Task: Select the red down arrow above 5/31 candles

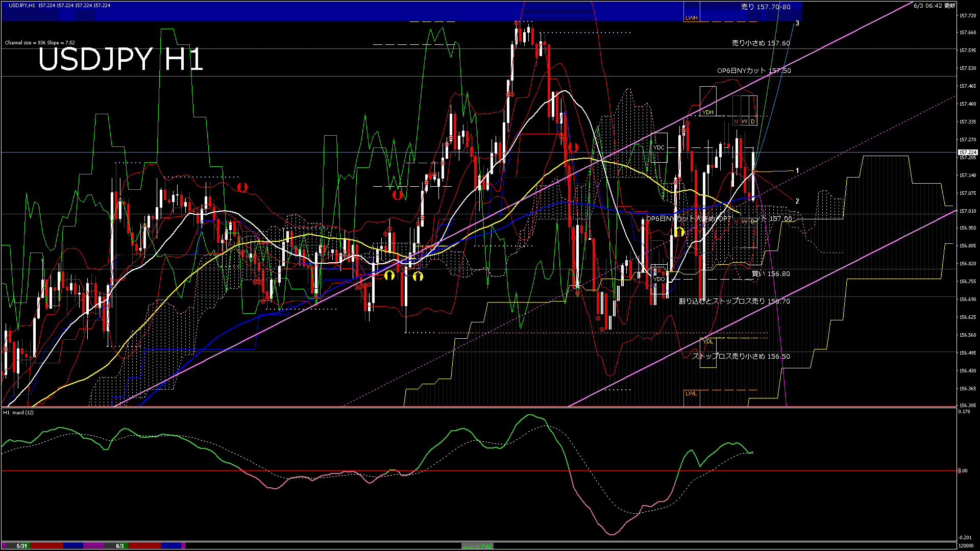Action: point(242,187)
